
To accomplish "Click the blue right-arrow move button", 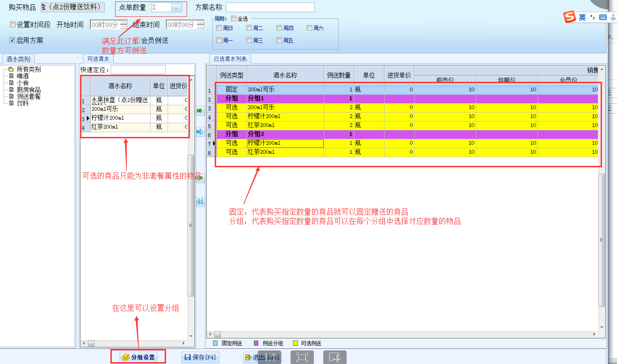I will (x=200, y=133).
